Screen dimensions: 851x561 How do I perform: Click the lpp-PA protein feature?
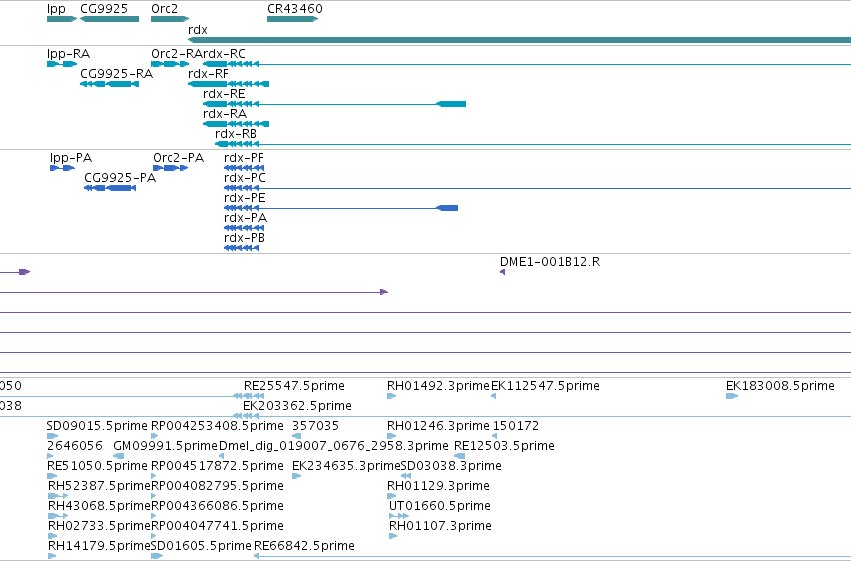point(62,168)
